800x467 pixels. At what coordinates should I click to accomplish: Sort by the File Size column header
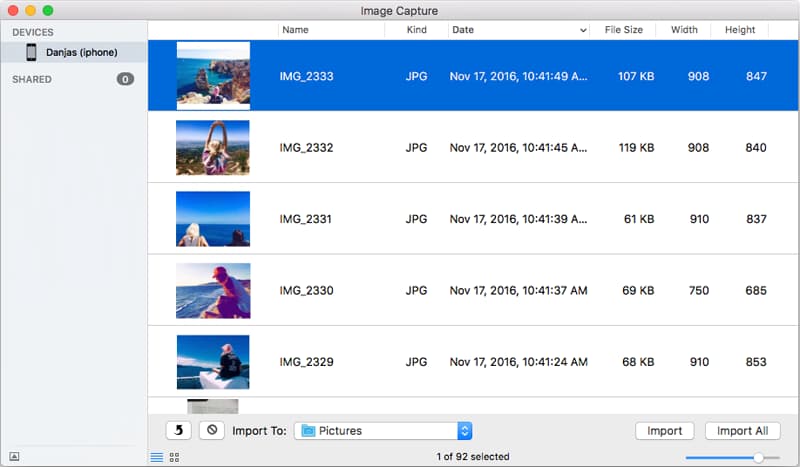click(x=623, y=30)
